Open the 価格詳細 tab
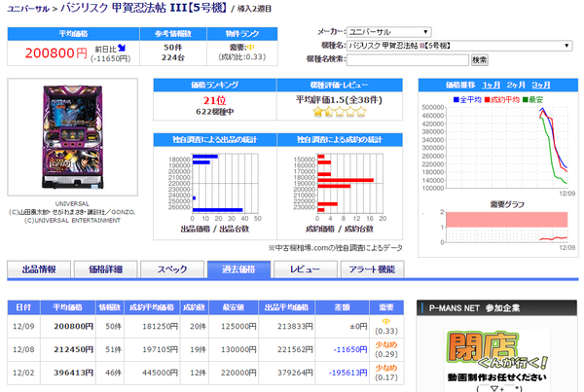The height and width of the screenshot is (392, 584). (x=105, y=269)
